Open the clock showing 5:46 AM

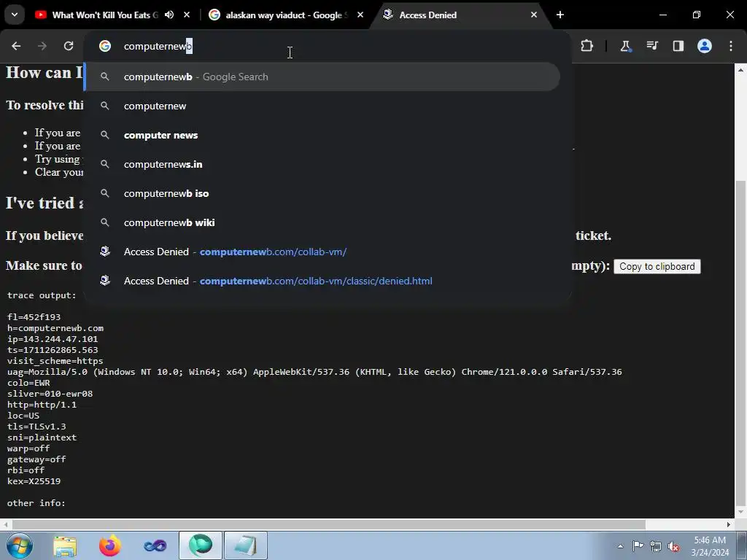click(710, 546)
